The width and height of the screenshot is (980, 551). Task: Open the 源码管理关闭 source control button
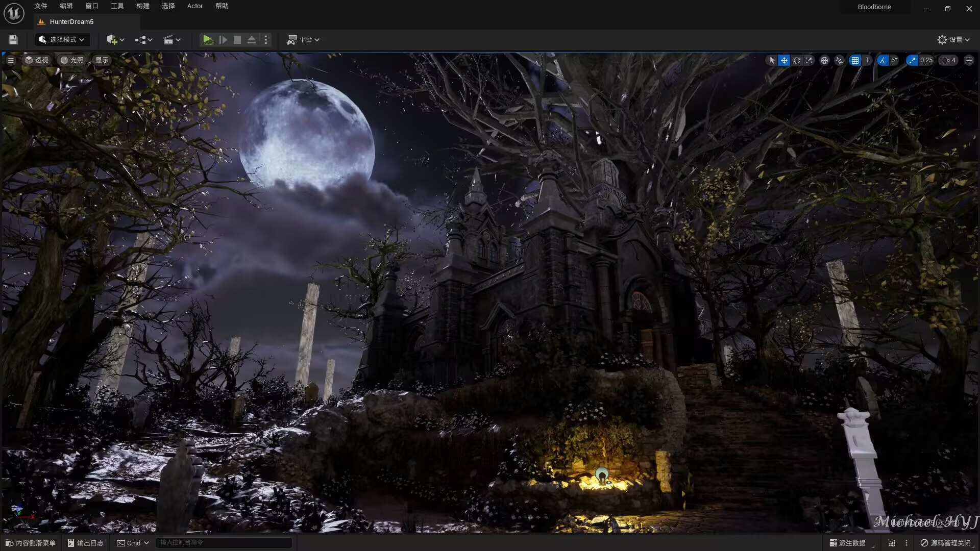click(x=946, y=543)
